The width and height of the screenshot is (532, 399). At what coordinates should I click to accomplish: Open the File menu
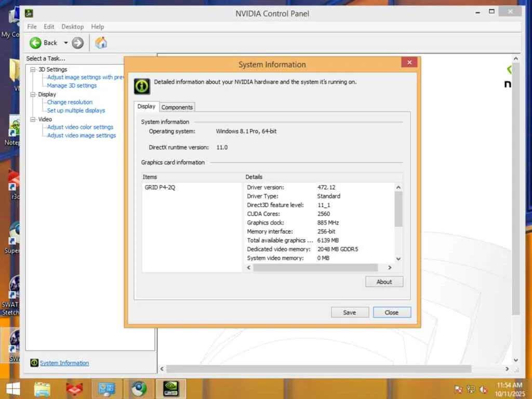[x=32, y=27]
